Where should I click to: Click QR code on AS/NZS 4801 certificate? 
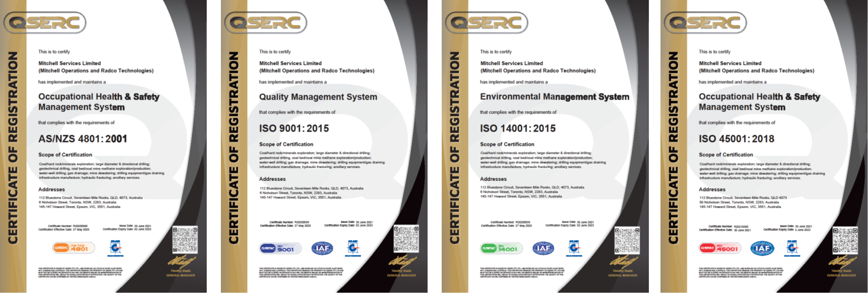point(185,240)
